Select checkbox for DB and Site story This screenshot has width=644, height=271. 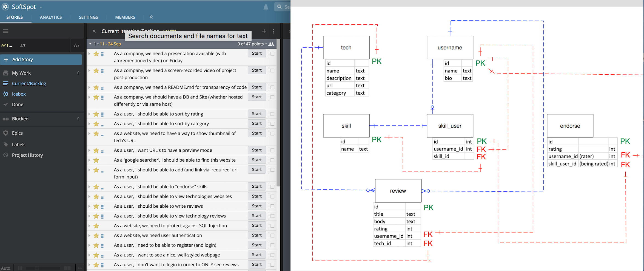point(272,97)
